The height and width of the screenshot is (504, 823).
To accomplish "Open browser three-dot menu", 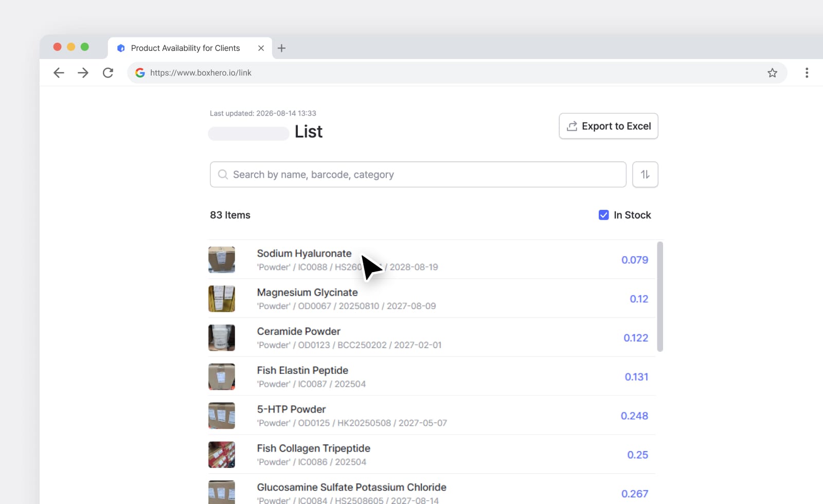I will click(807, 73).
